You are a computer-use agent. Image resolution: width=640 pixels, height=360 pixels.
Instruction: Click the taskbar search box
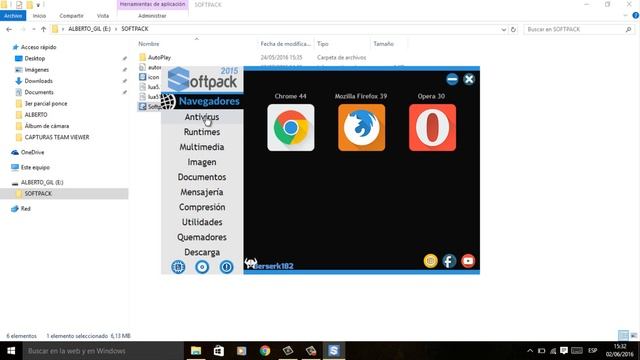pyautogui.click(x=103, y=351)
